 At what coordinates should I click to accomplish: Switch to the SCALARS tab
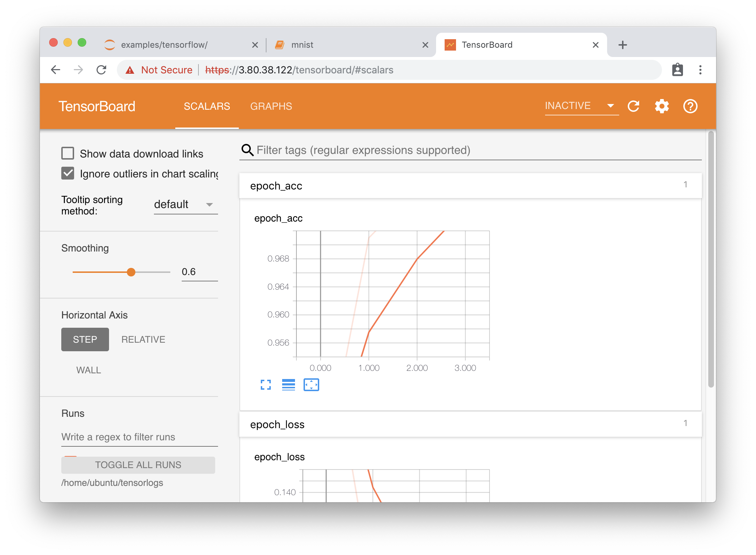point(207,106)
